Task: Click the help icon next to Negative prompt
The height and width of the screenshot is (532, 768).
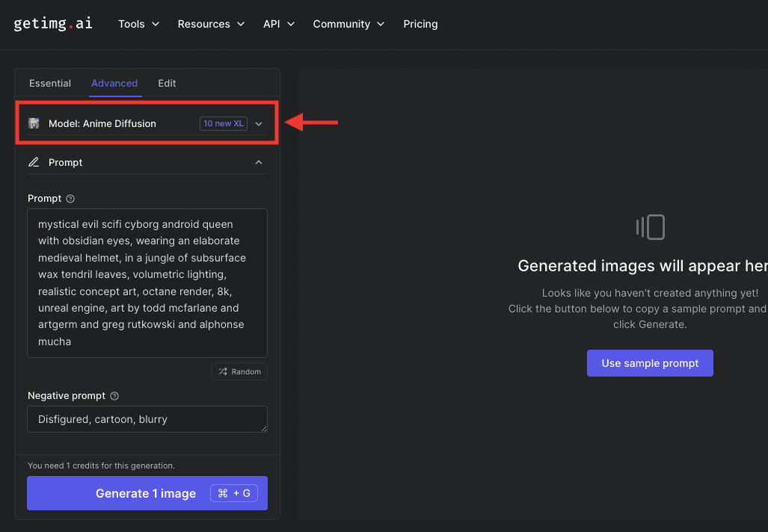Action: point(114,396)
